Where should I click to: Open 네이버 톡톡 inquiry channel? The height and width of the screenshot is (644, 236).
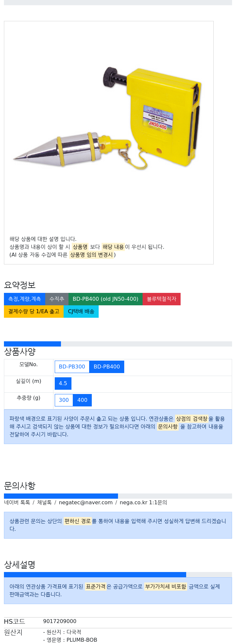click(x=17, y=502)
